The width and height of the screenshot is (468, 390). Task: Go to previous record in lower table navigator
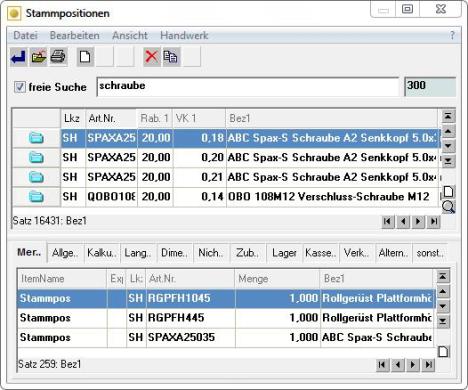(397, 365)
